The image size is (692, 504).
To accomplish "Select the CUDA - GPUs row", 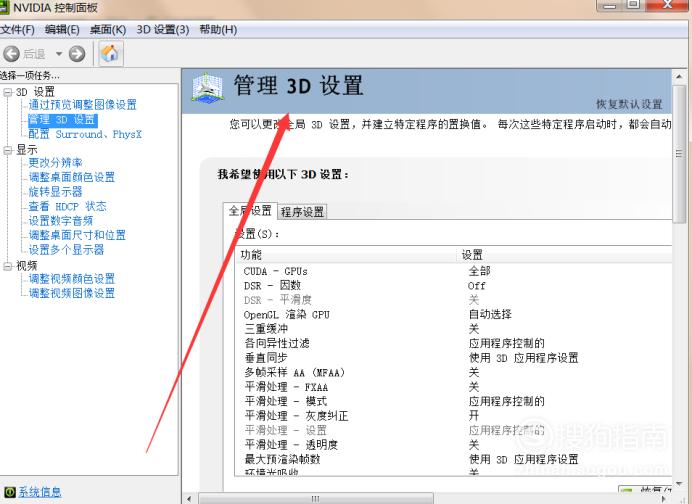I will click(x=454, y=271).
